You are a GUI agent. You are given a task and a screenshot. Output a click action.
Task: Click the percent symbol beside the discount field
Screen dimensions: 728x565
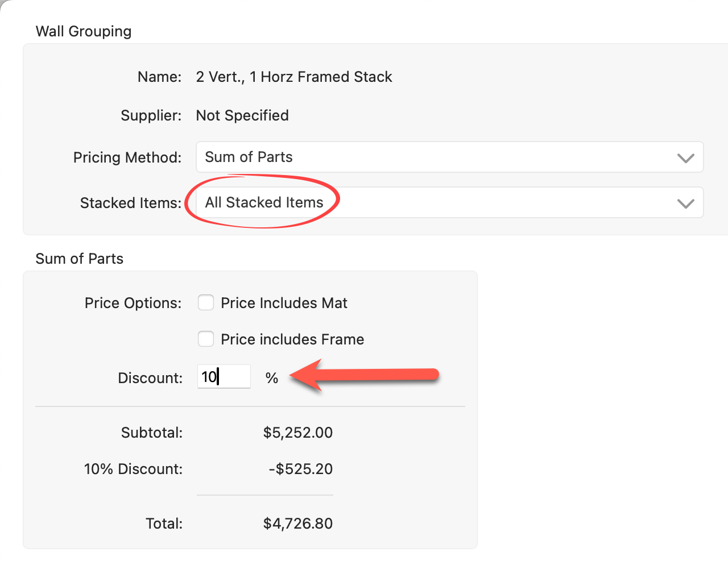[x=272, y=378]
